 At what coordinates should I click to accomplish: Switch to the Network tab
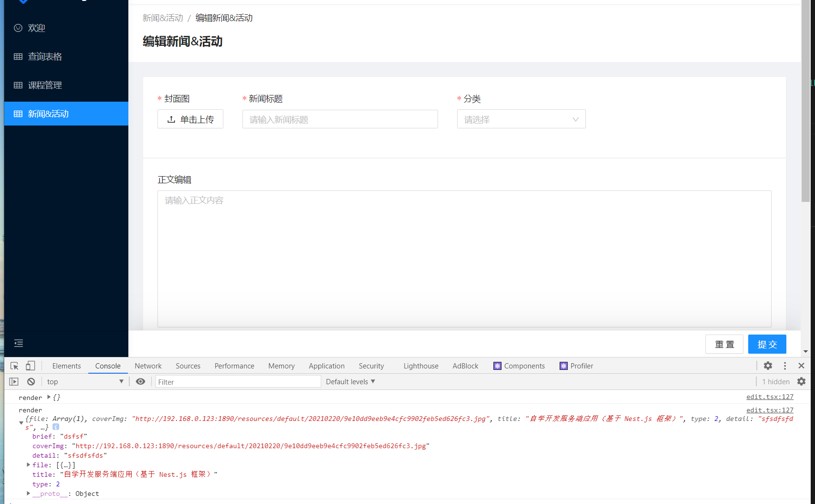click(x=148, y=366)
